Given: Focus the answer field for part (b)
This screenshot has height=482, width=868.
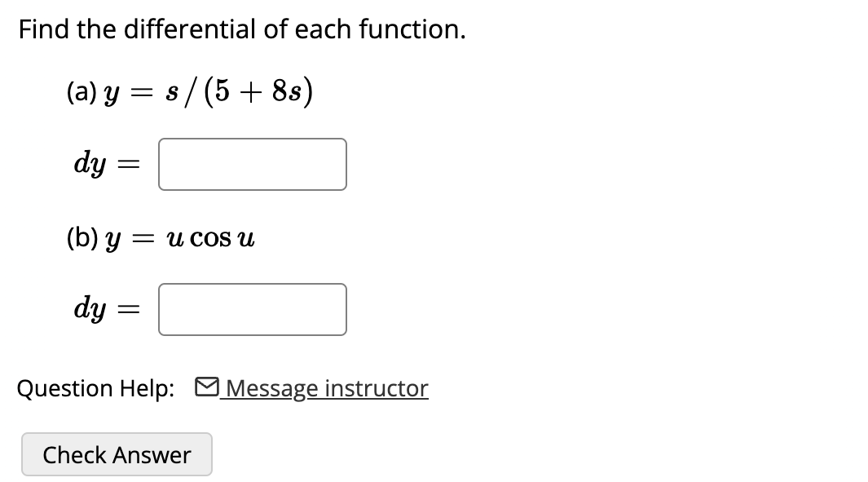Looking at the screenshot, I should coord(252,308).
